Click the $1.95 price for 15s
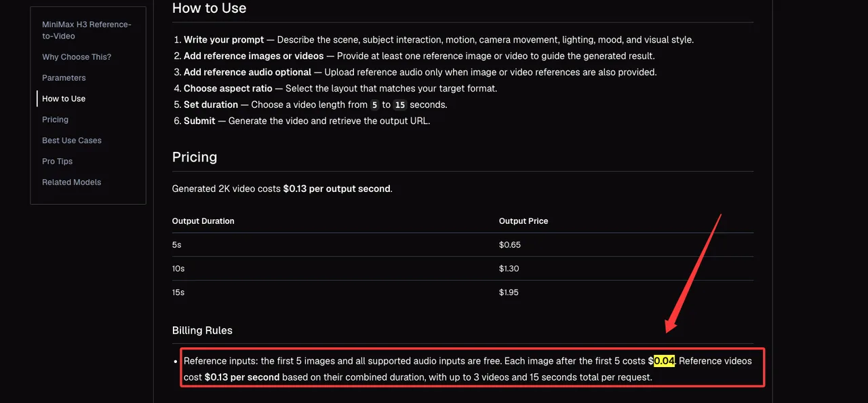The height and width of the screenshot is (403, 868). tap(509, 292)
